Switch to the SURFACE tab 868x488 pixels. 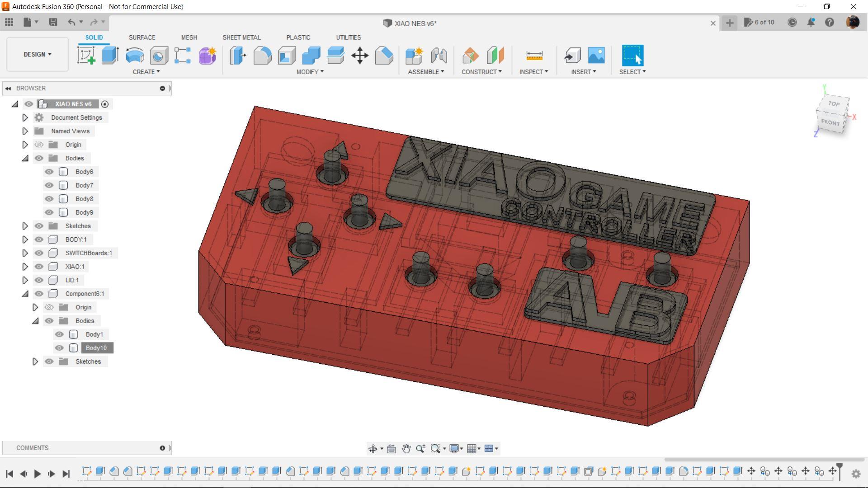click(142, 38)
